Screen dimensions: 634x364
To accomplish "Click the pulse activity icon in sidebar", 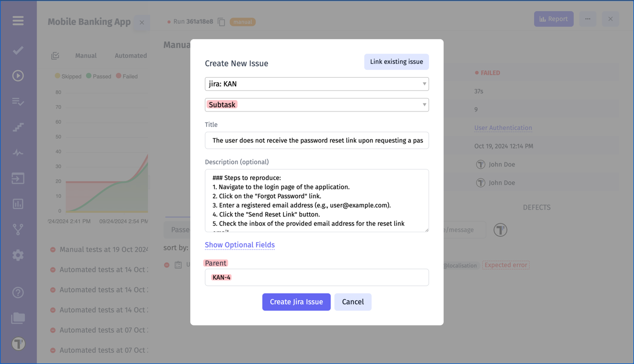I will pyautogui.click(x=18, y=153).
